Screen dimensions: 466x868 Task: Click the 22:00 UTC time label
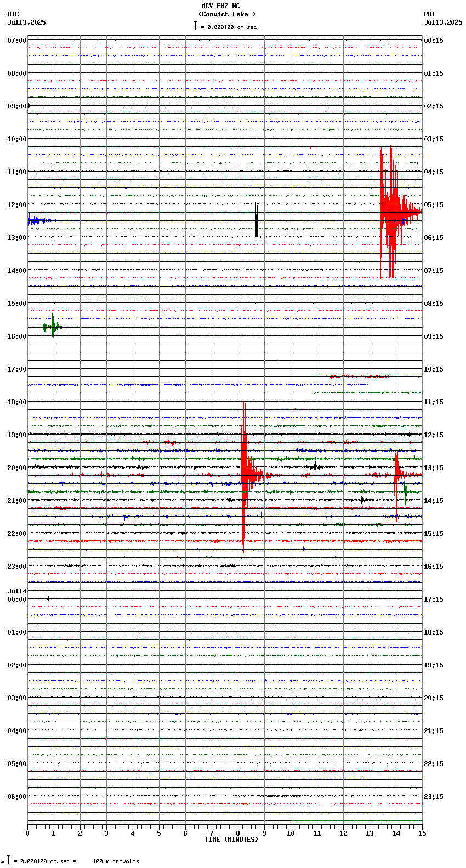coord(17,534)
